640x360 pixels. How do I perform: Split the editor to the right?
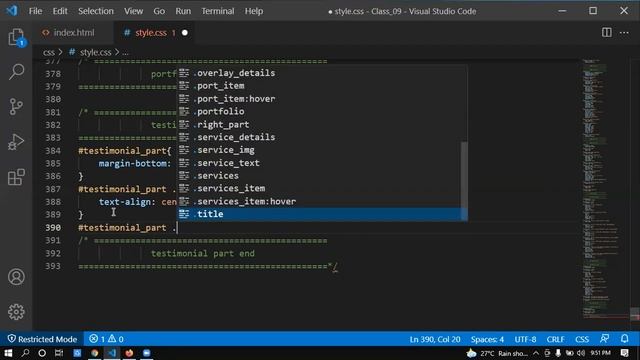(607, 33)
